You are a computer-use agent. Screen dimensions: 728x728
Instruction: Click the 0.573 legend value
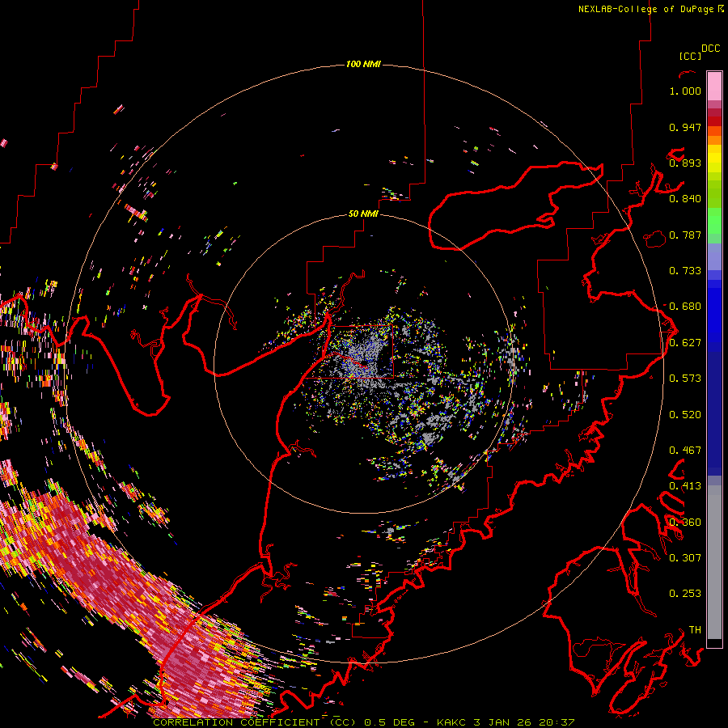(685, 379)
